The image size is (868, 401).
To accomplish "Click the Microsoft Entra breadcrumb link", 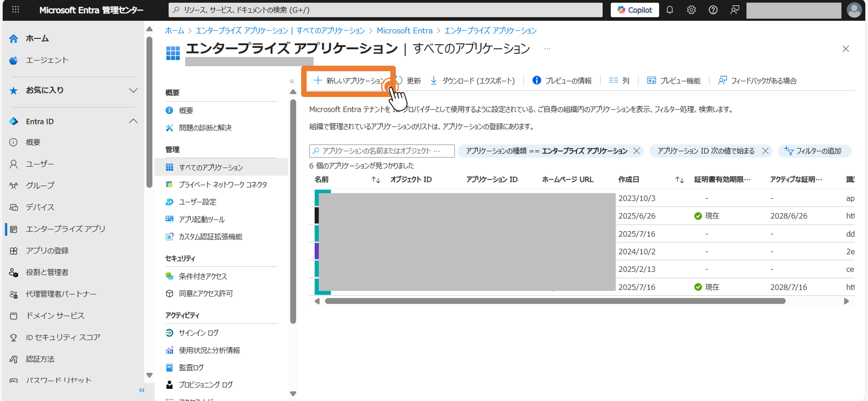I will click(x=404, y=31).
